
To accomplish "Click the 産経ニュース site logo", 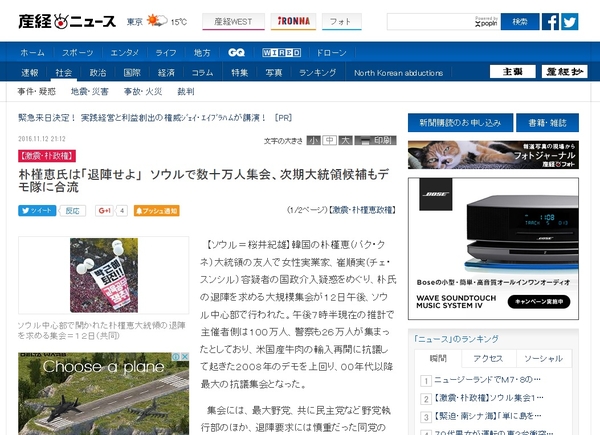I will click(x=67, y=21).
